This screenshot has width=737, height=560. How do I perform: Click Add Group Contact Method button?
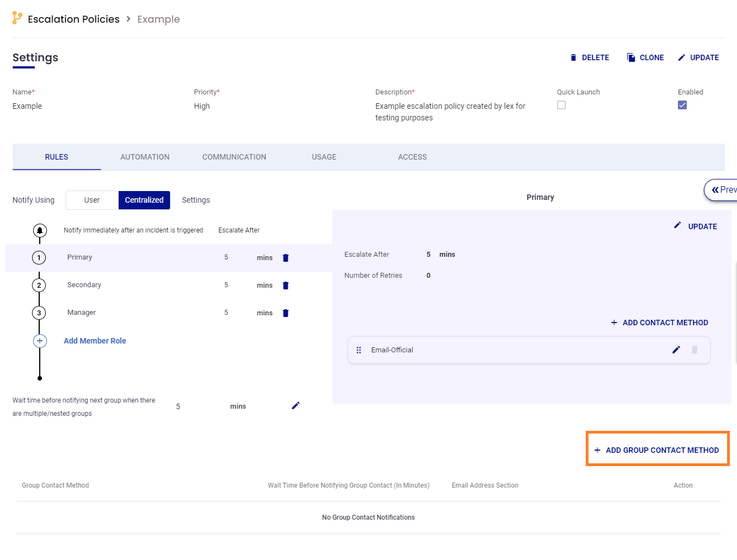click(x=657, y=450)
